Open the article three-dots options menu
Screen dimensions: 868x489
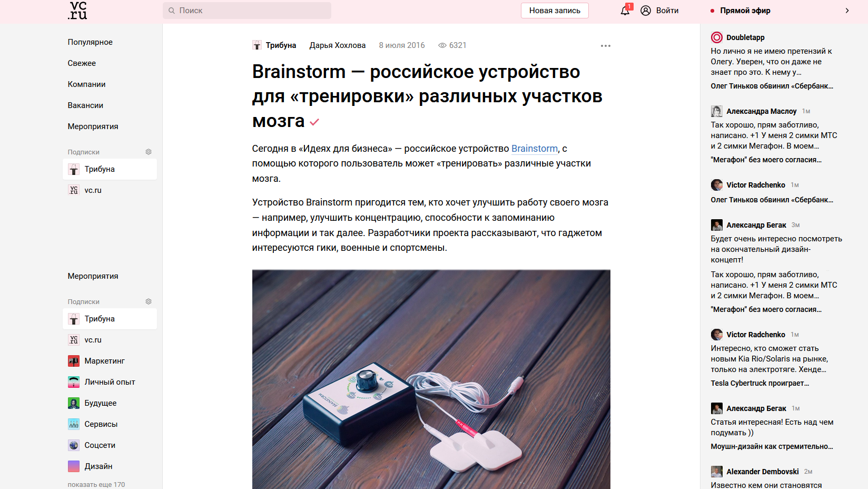coord(606,46)
